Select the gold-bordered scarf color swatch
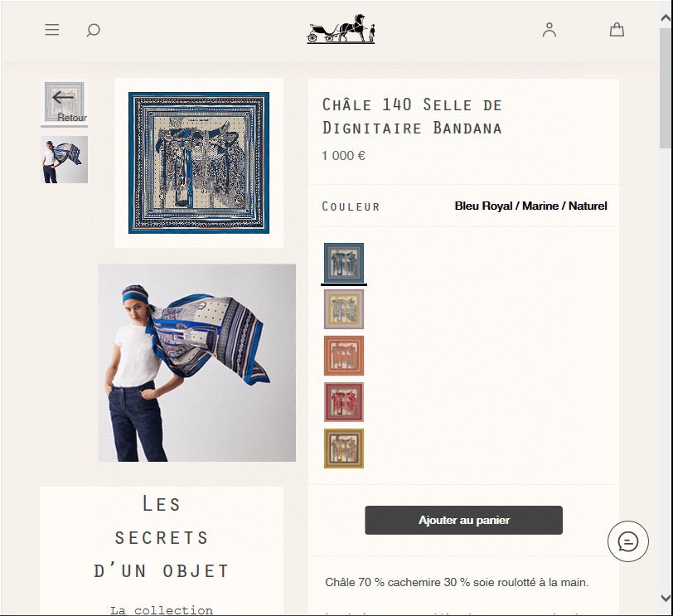Screen dimensions: 673x616 coord(344,449)
